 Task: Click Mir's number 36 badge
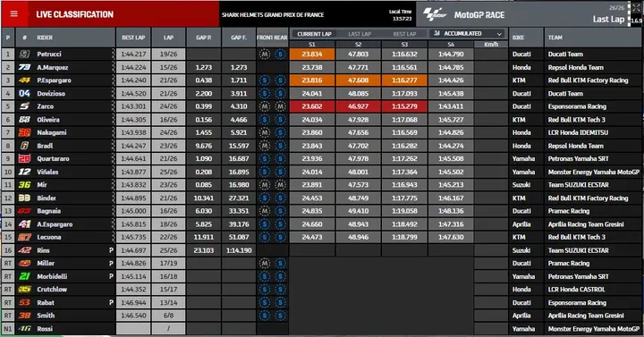(25, 185)
